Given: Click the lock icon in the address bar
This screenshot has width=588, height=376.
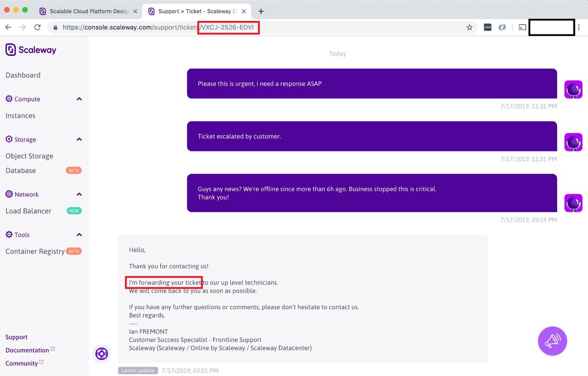Looking at the screenshot, I should click(x=55, y=27).
